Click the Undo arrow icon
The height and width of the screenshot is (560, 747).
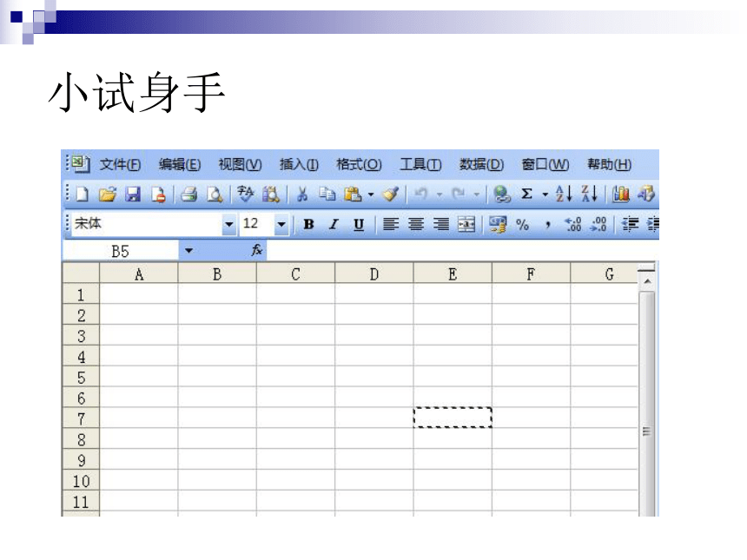pyautogui.click(x=420, y=194)
